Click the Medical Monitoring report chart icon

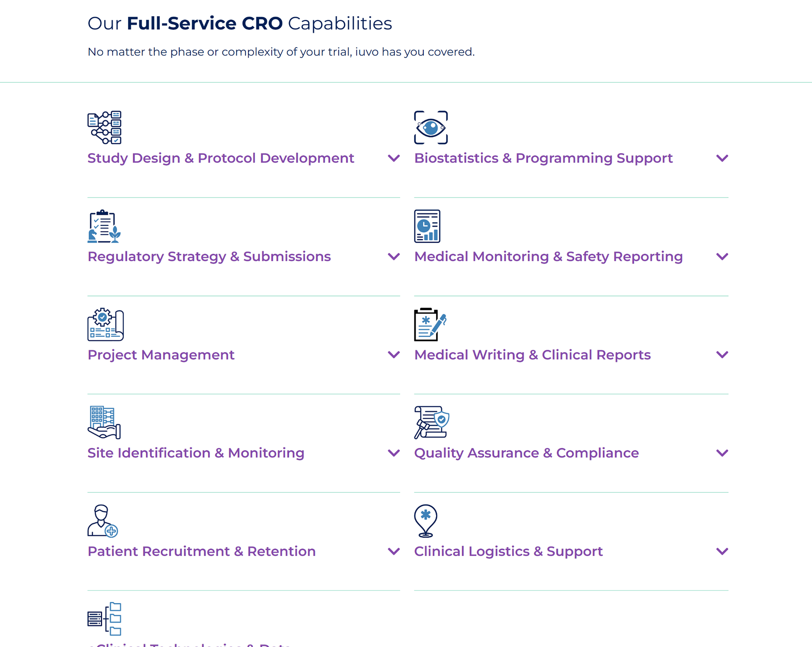click(427, 226)
